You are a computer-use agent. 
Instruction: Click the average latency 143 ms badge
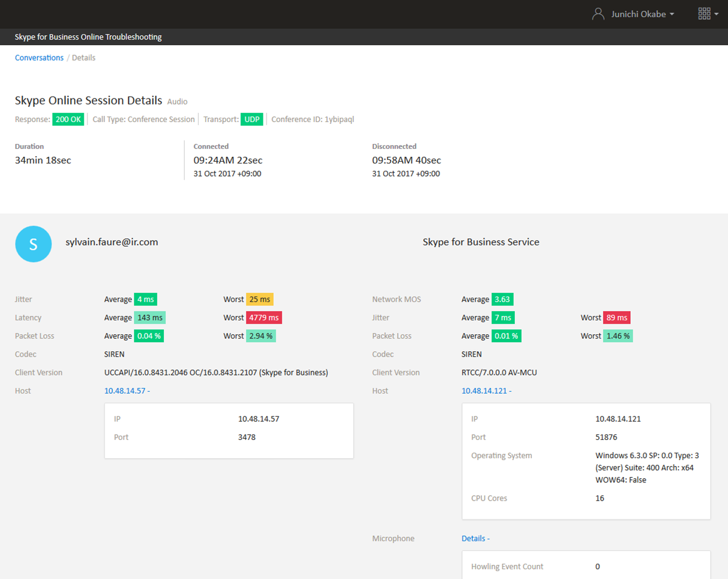tap(150, 318)
